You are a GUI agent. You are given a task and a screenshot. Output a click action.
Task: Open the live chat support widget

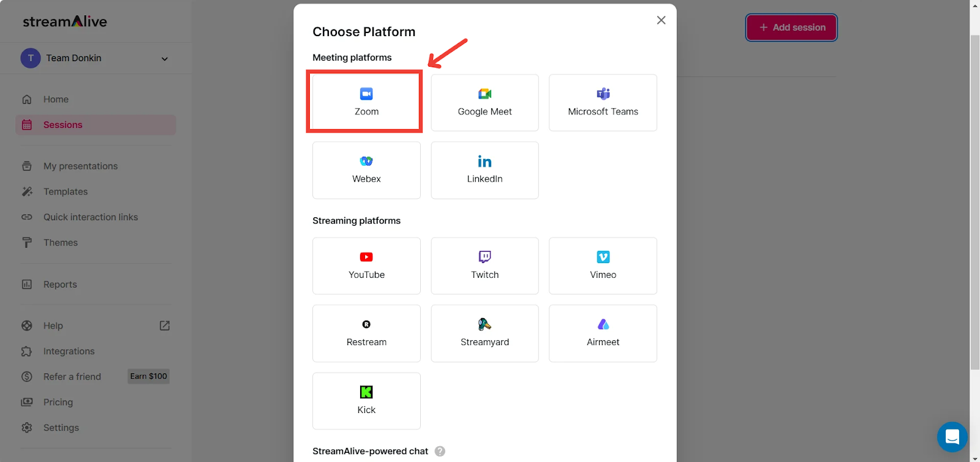(x=952, y=437)
